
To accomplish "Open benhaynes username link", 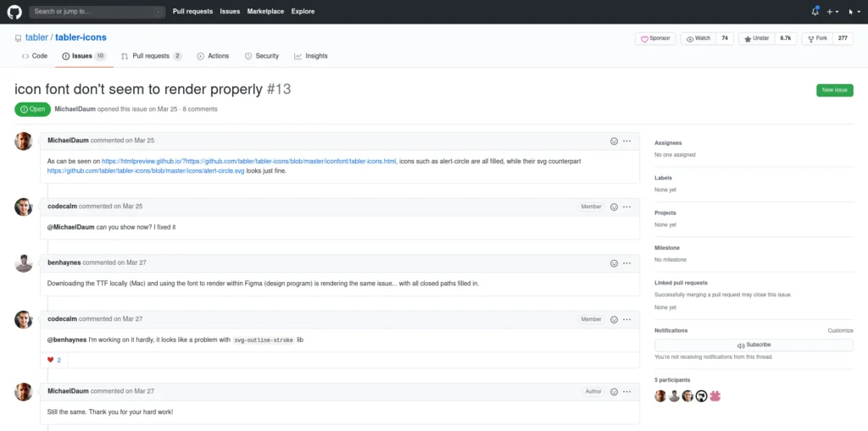I will click(x=64, y=262).
